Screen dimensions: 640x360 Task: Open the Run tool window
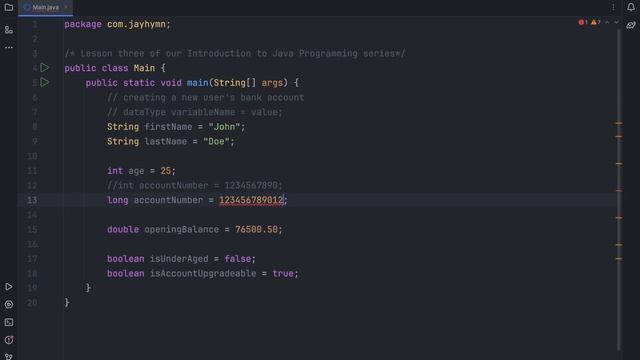[9, 287]
